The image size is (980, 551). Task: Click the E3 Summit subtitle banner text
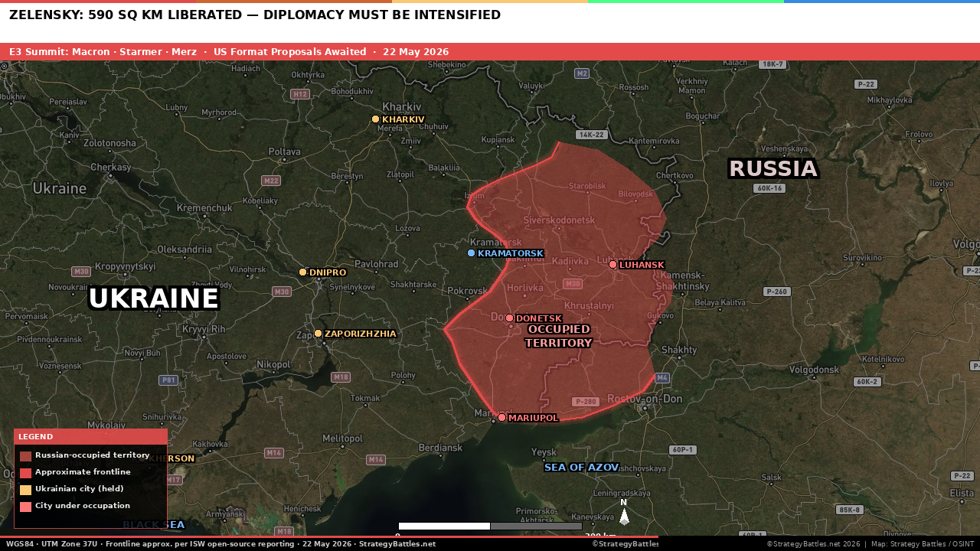(229, 52)
